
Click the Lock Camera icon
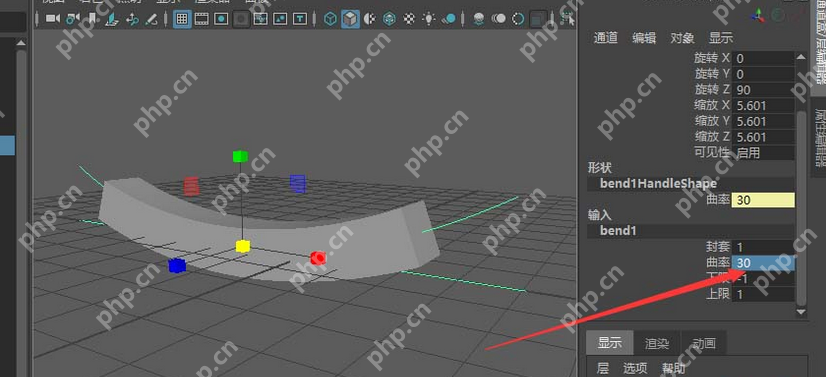pyautogui.click(x=73, y=19)
